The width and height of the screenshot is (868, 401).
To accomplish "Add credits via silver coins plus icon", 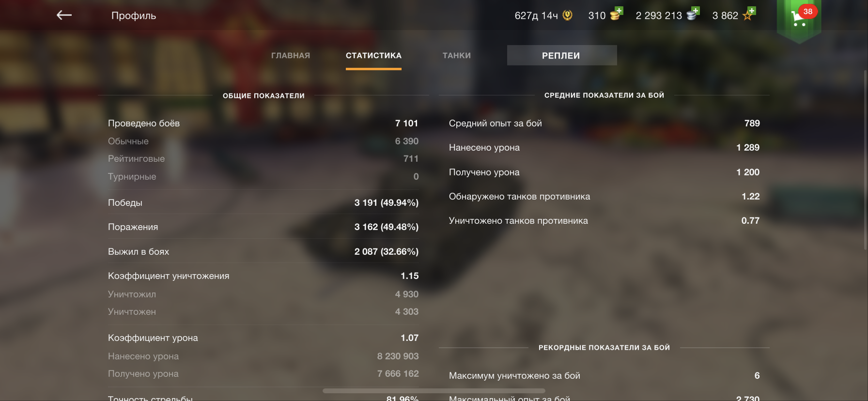I will pyautogui.click(x=693, y=14).
